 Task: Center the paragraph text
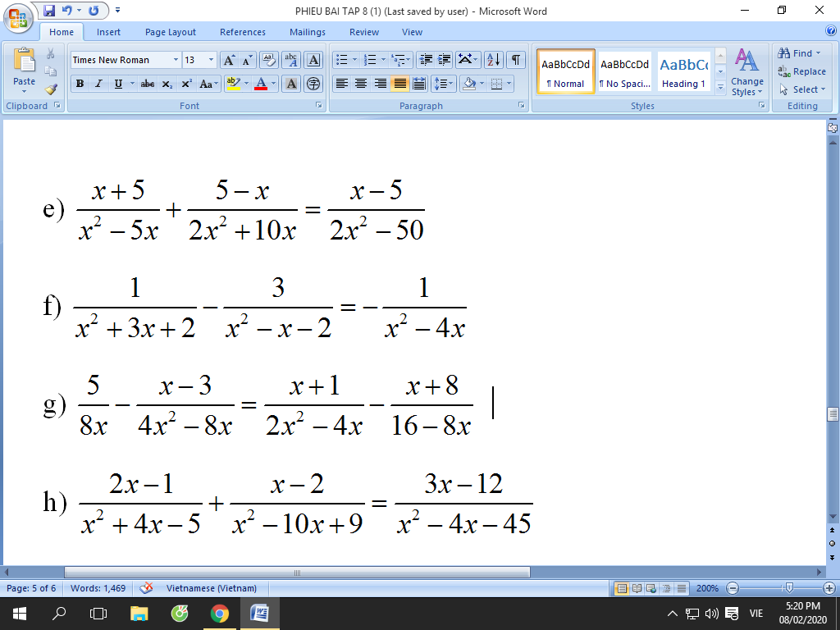point(361,83)
